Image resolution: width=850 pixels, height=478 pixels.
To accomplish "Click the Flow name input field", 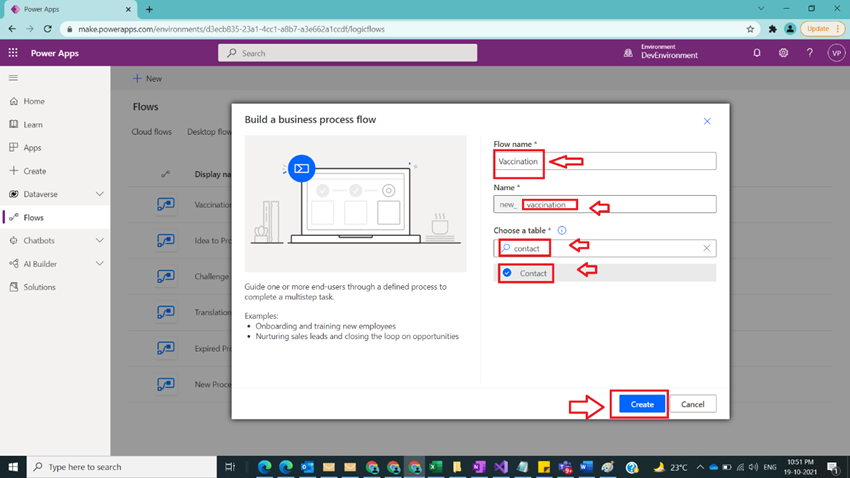I will (604, 161).
